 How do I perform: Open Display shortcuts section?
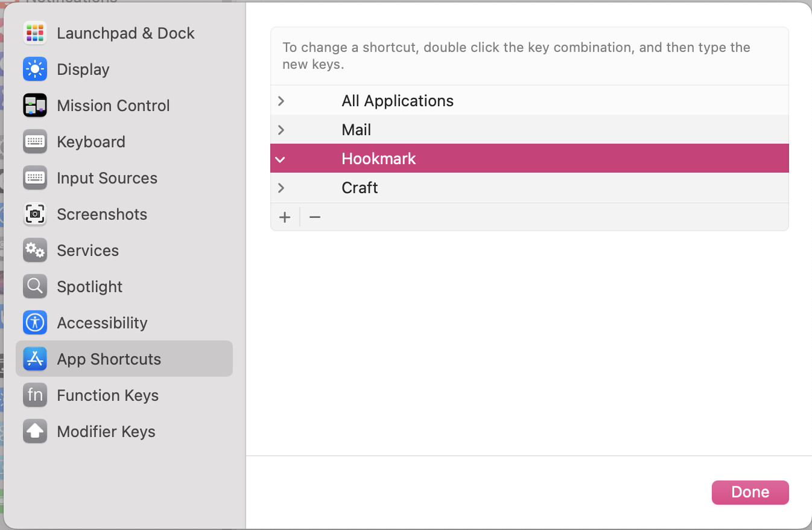124,69
